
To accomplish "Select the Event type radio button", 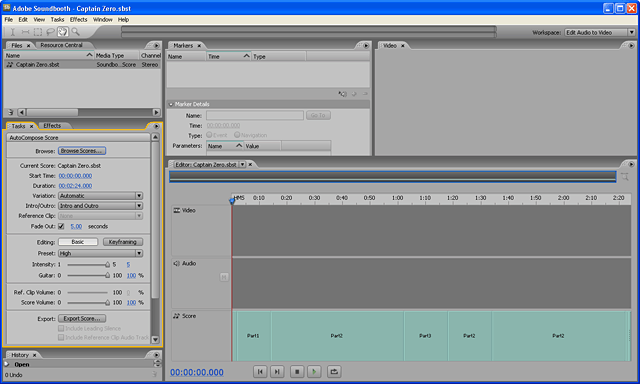I will (209, 135).
